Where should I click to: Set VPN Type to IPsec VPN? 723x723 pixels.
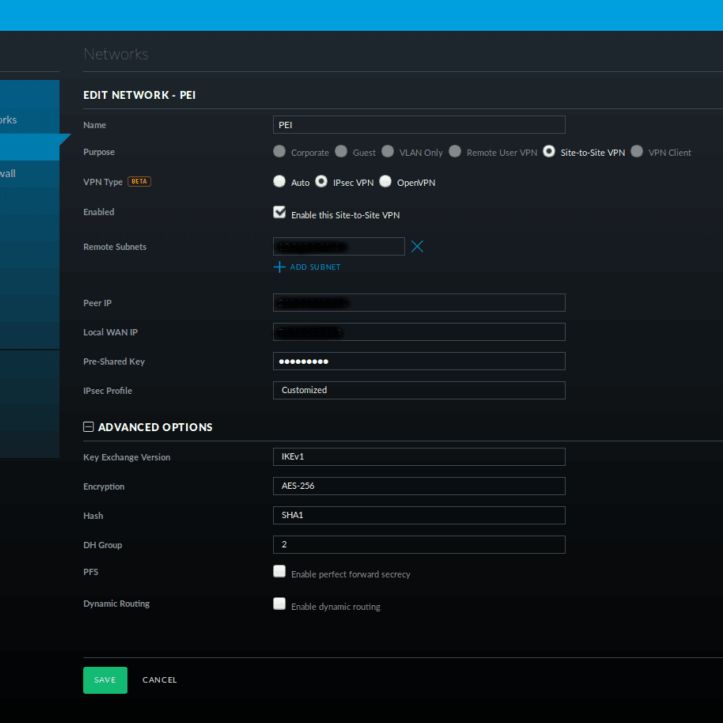(x=321, y=181)
